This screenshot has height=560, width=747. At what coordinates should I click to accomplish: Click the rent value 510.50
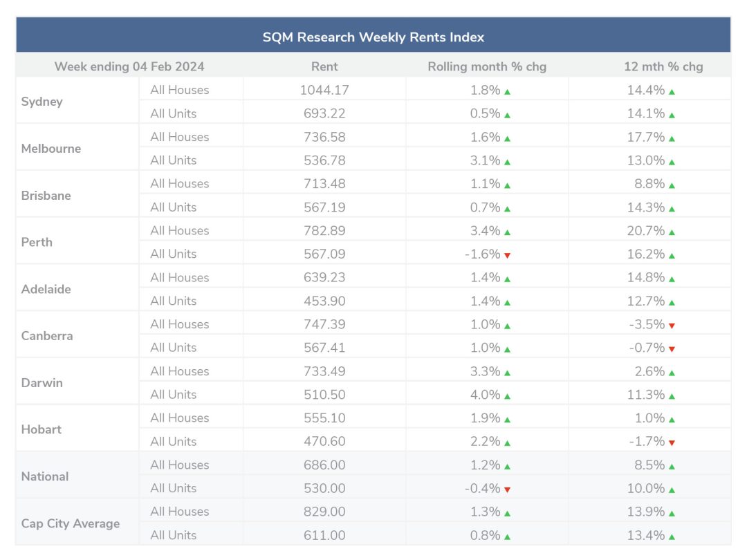coord(324,394)
